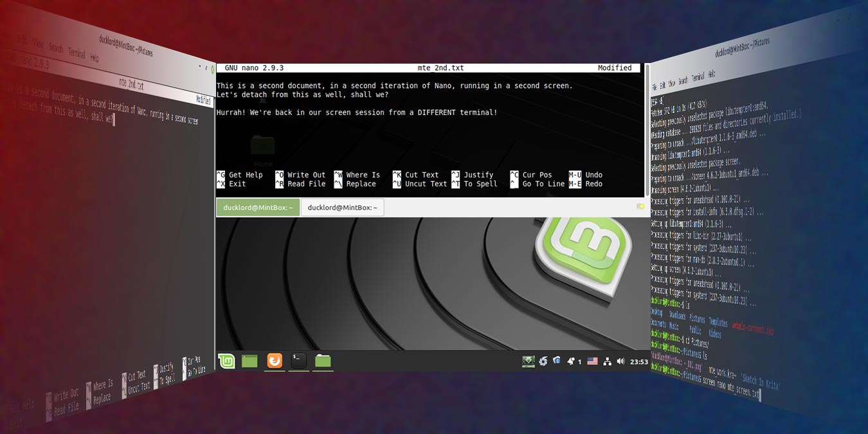Open the terminal emulator from the panel
Viewport: 868px width, 434px height.
298,361
